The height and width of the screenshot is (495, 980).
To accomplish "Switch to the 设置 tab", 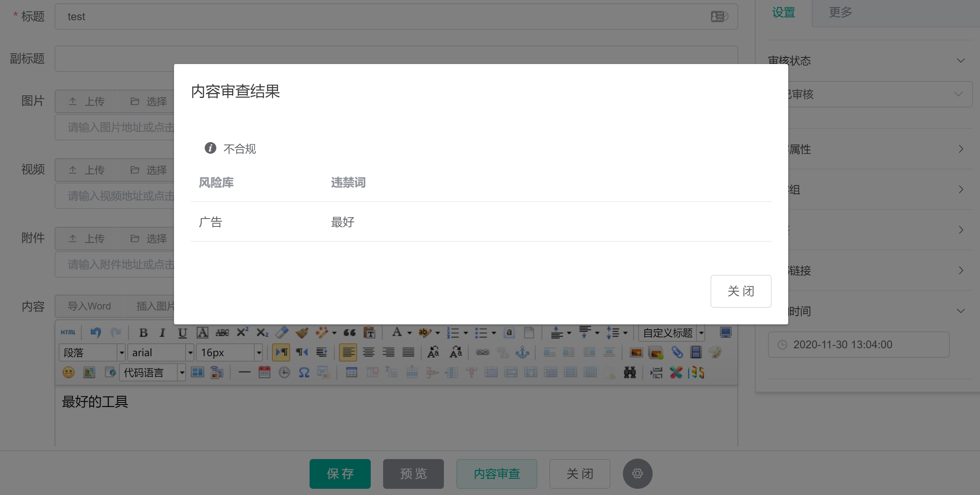I will point(783,12).
